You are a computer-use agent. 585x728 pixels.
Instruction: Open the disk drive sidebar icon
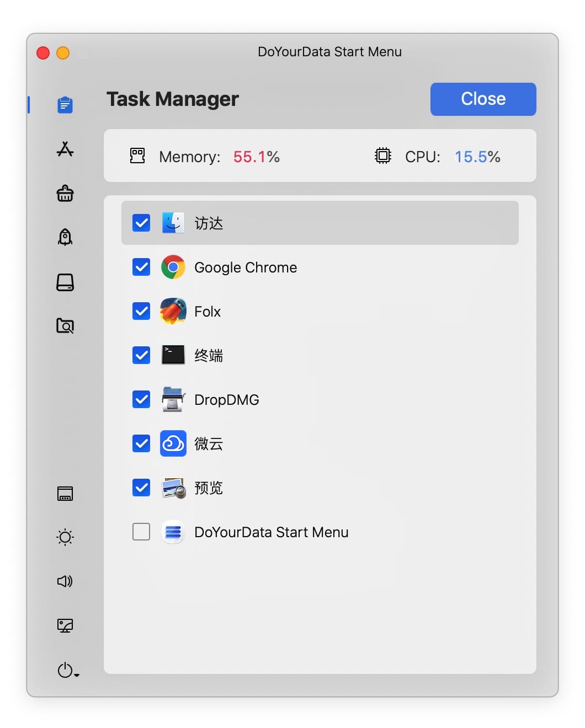point(65,282)
